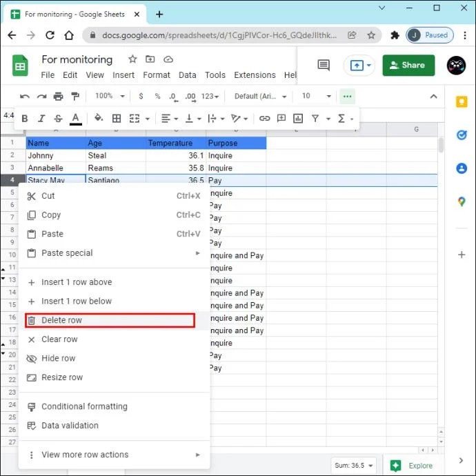
Task: Toggle strikethrough formatting
Action: pos(58,119)
